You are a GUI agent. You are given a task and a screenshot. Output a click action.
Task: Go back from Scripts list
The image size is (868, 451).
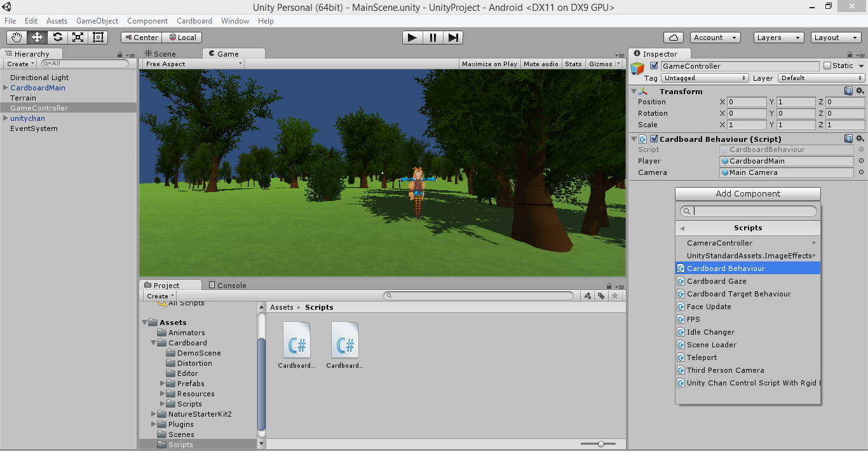pos(683,228)
